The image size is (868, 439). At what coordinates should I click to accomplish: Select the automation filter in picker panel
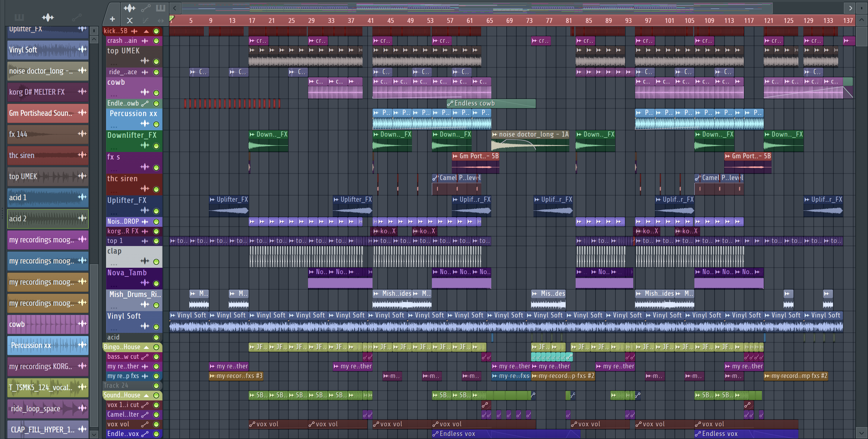tap(77, 17)
